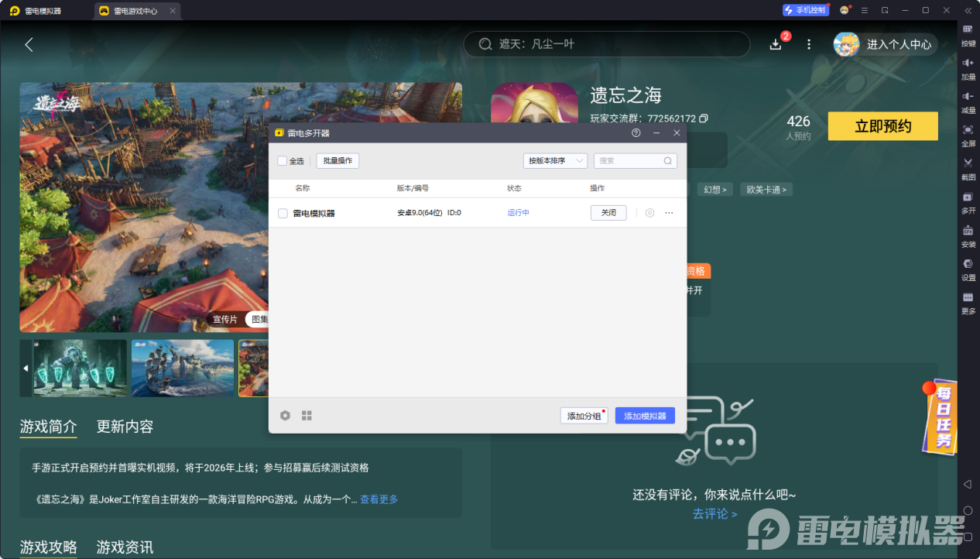Open 设置 settings in the sidebar
The height and width of the screenshot is (559, 980).
pos(968,269)
